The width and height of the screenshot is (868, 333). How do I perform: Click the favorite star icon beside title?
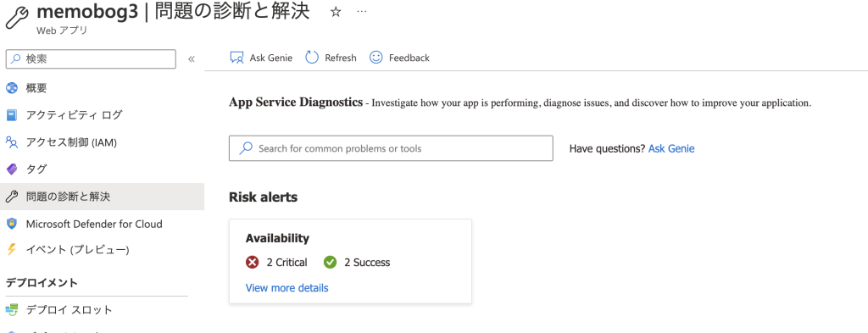click(x=336, y=12)
